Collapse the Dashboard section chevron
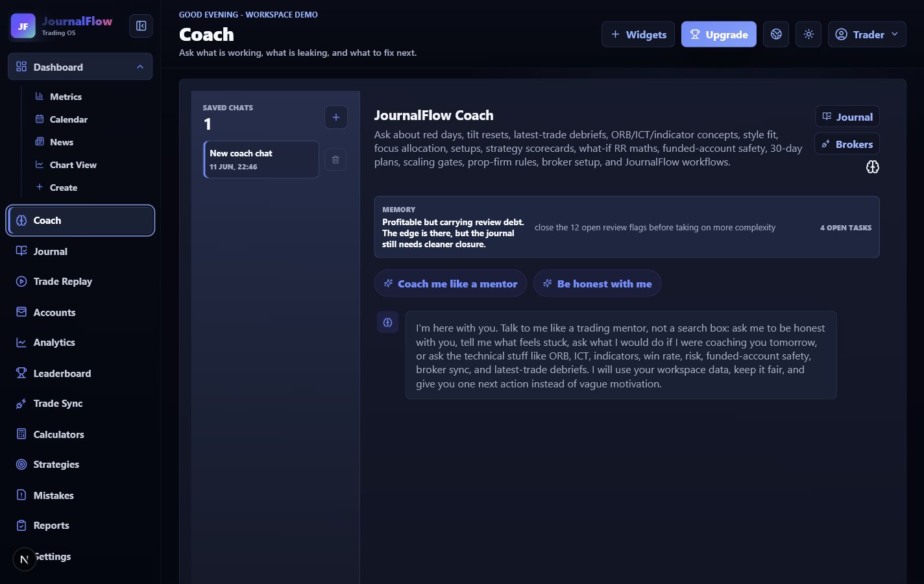Screen dimensions: 924x584 (140, 67)
